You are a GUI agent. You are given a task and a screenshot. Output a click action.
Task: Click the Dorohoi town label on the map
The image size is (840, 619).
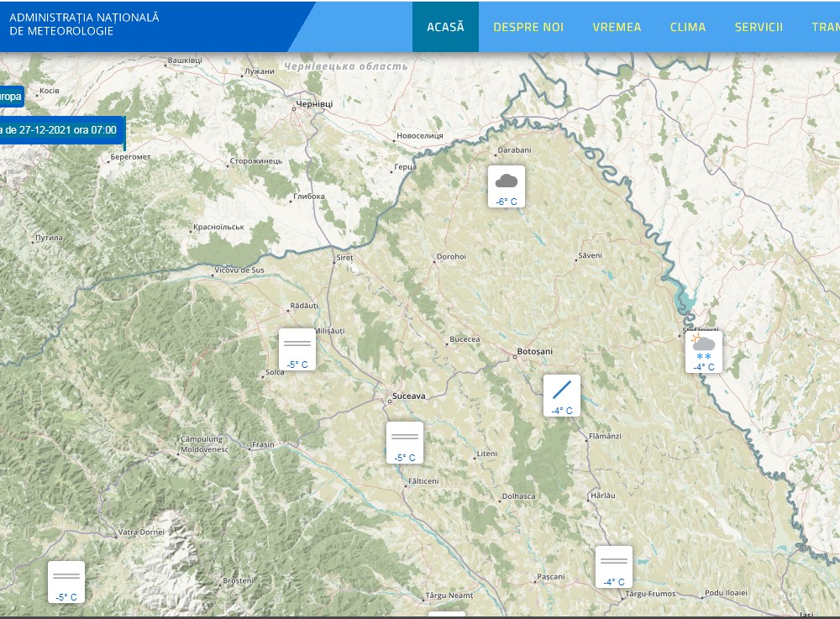(x=451, y=257)
